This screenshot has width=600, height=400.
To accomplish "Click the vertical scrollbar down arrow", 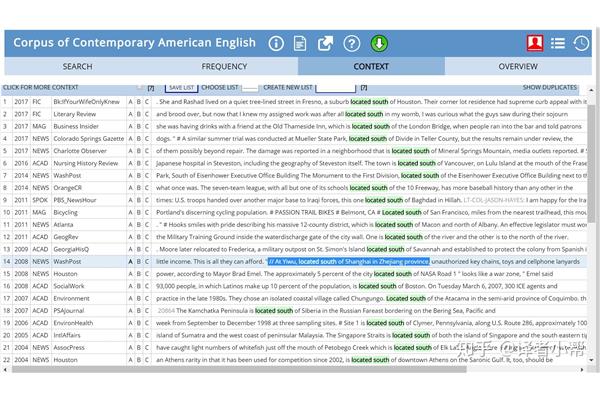I will tap(591, 360).
